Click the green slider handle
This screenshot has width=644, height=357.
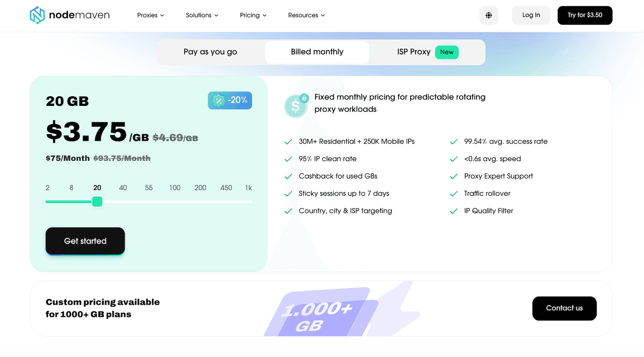(97, 202)
